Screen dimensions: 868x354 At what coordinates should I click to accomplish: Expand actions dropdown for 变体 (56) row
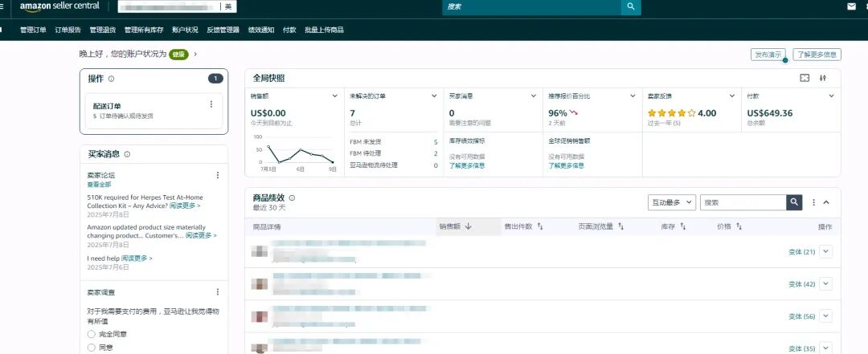(826, 316)
